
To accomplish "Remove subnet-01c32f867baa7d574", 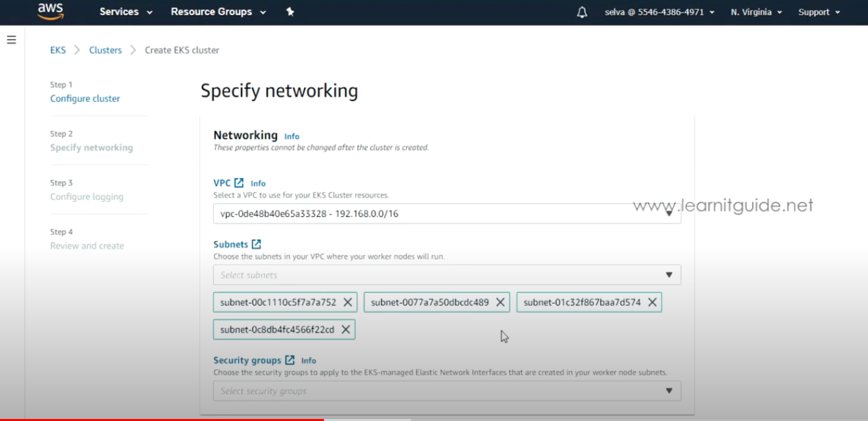I will [652, 302].
